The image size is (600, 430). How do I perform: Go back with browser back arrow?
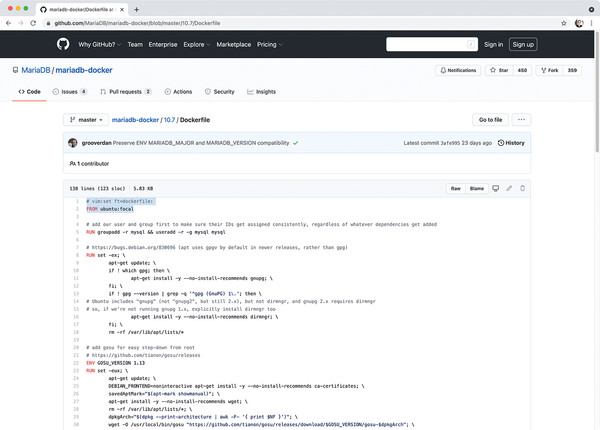click(x=8, y=23)
